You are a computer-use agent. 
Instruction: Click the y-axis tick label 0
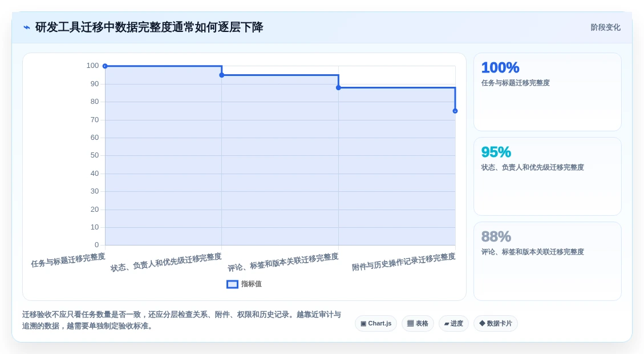96,245
